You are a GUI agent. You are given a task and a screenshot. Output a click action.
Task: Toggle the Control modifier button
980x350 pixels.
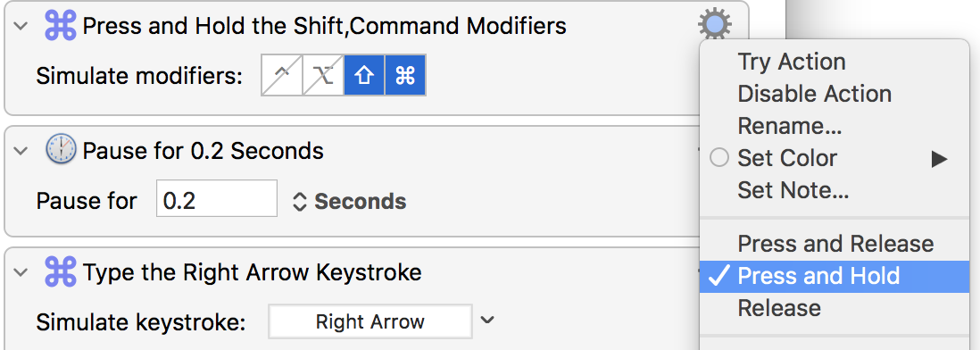[282, 76]
